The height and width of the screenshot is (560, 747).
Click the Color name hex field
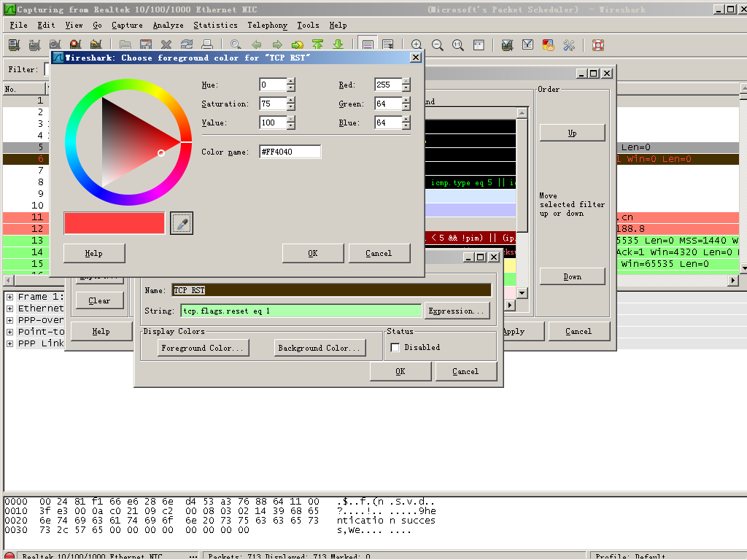[x=290, y=152]
